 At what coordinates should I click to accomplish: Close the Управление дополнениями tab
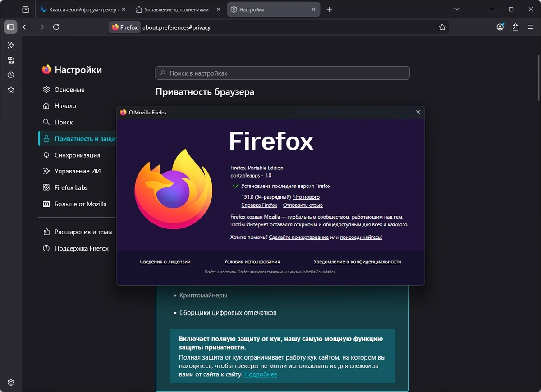click(219, 9)
